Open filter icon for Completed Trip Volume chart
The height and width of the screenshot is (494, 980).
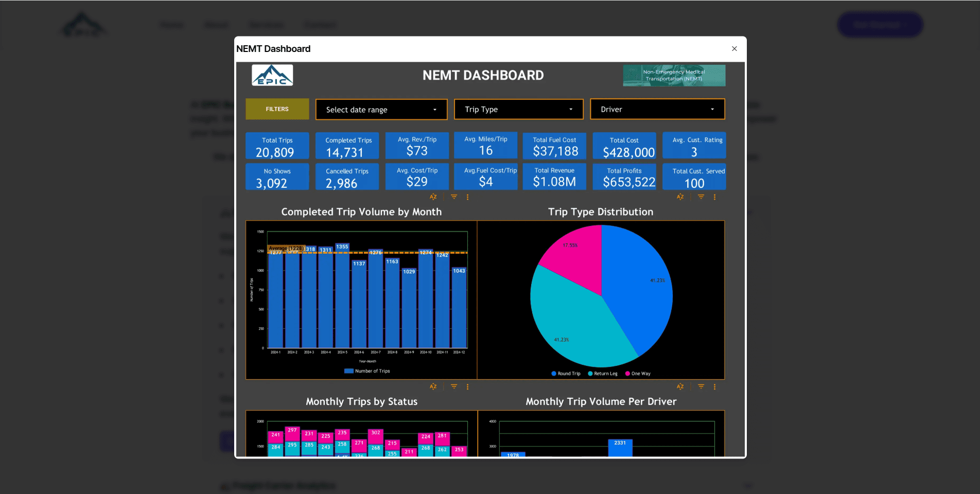click(454, 197)
